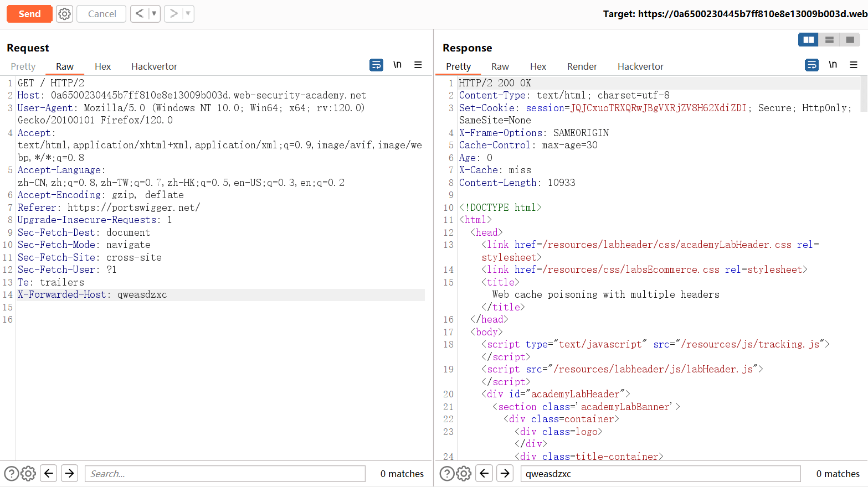Open the Request search help icon
This screenshot has width=868, height=487.
11,474
